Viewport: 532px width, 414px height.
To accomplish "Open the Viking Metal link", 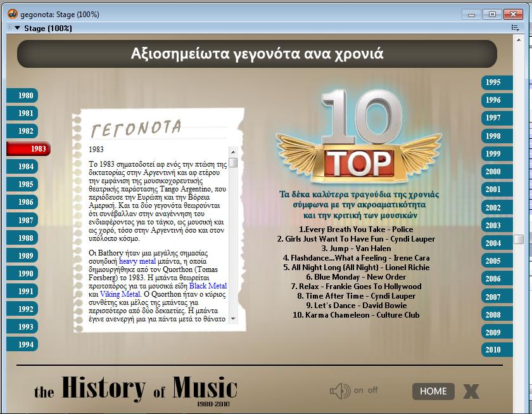I will (x=120, y=294).
